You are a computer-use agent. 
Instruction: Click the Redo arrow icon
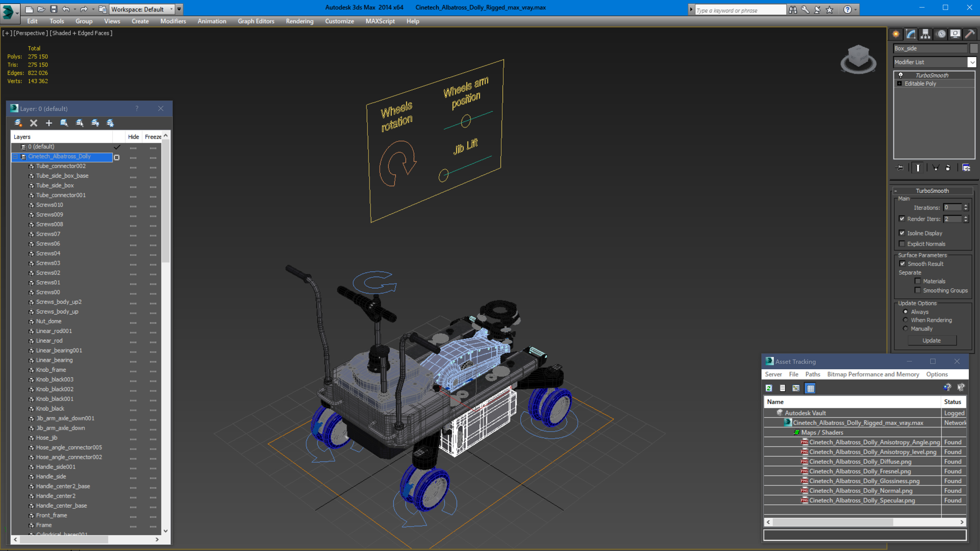[84, 9]
